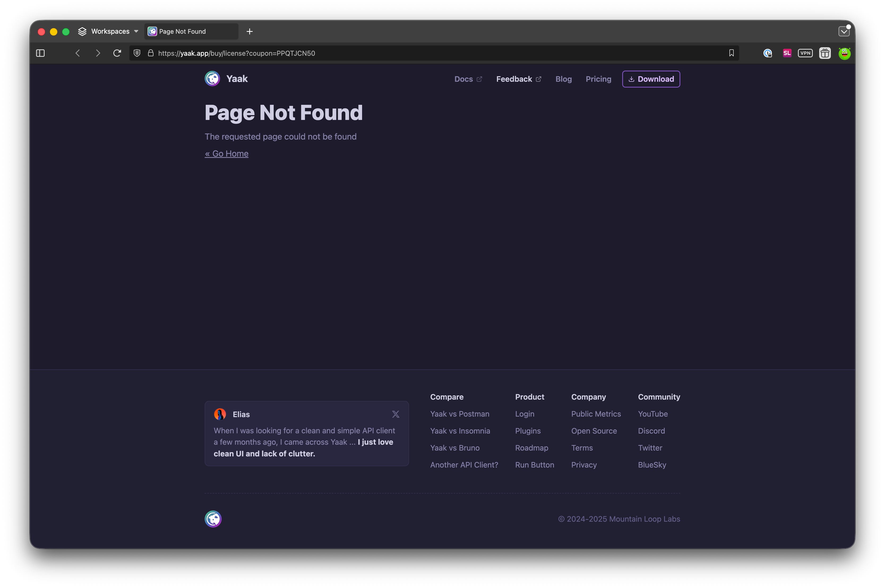Open the gift box toolbar icon
This screenshot has height=588, width=885.
[x=824, y=53]
